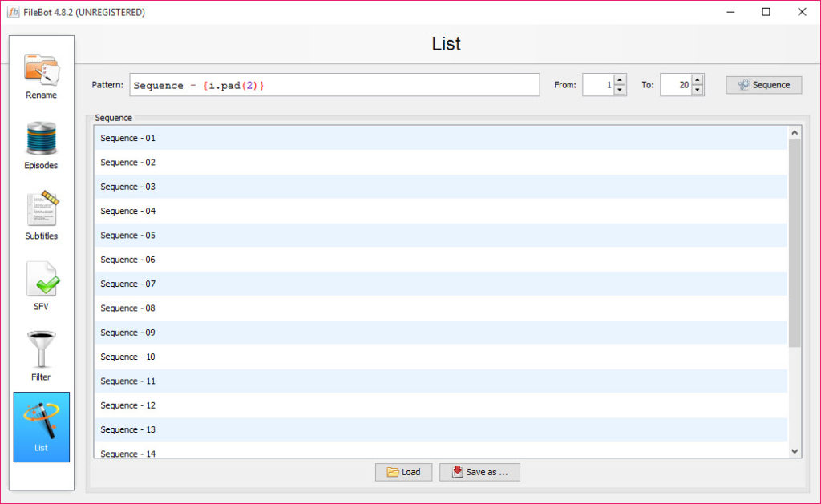The height and width of the screenshot is (504, 821).
Task: Maximize the FileBot window
Action: [x=766, y=12]
